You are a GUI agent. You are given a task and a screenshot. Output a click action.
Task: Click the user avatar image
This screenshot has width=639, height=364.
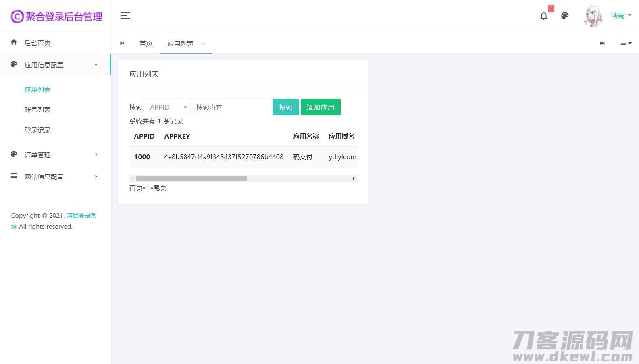point(593,16)
